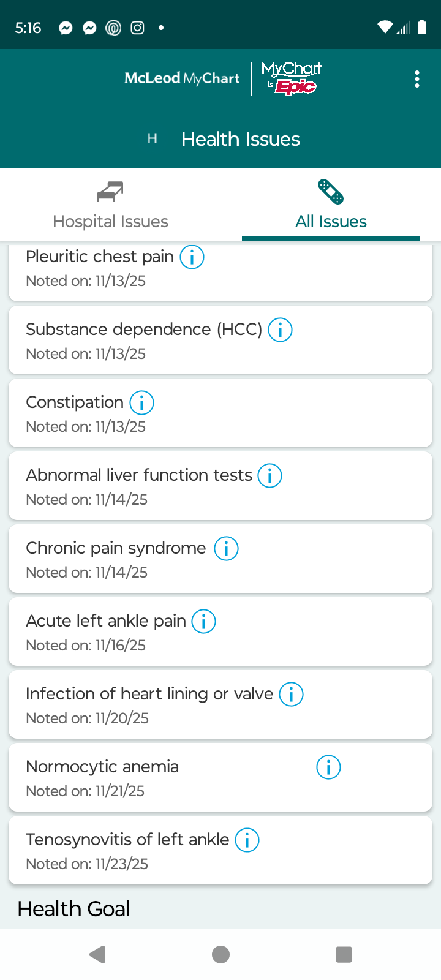The image size is (441, 980).
Task: Tap info icon beside Chronic pain syndrome
Action: tap(226, 549)
